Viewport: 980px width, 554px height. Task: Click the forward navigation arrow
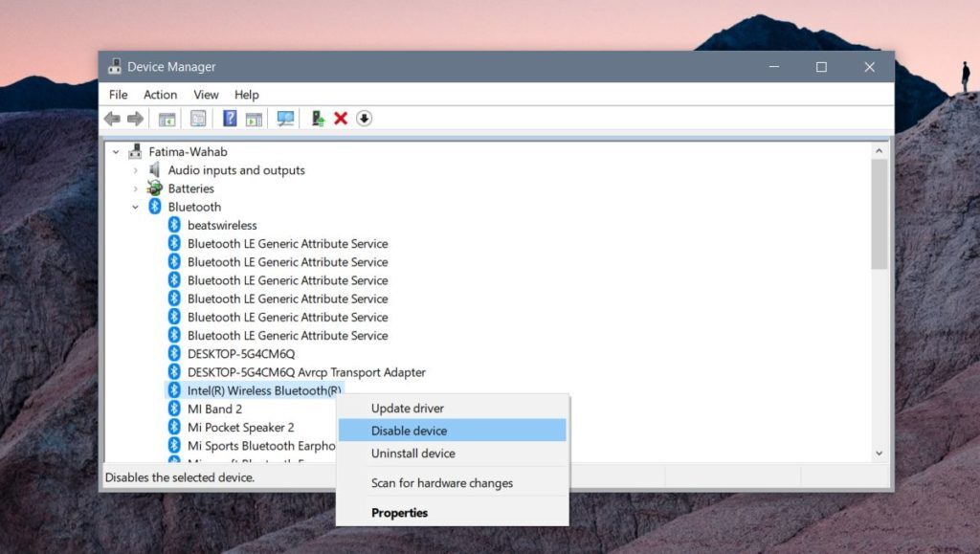pyautogui.click(x=137, y=118)
